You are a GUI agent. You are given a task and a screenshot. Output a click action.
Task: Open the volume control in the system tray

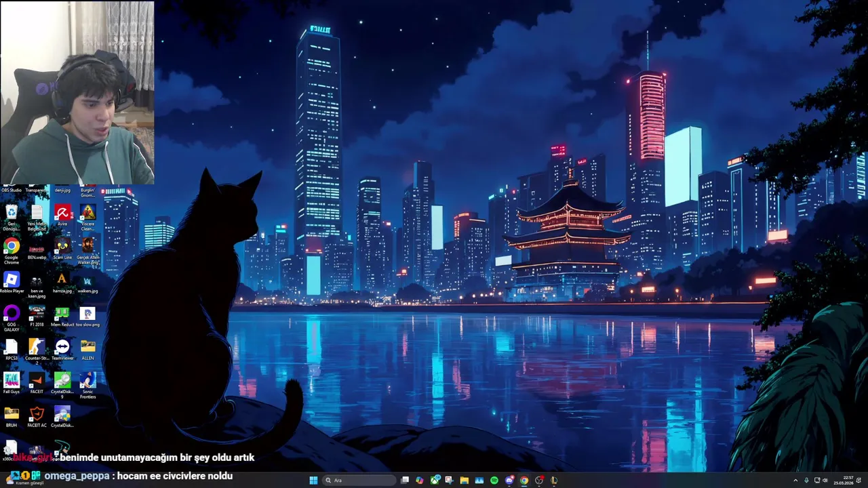(x=825, y=481)
